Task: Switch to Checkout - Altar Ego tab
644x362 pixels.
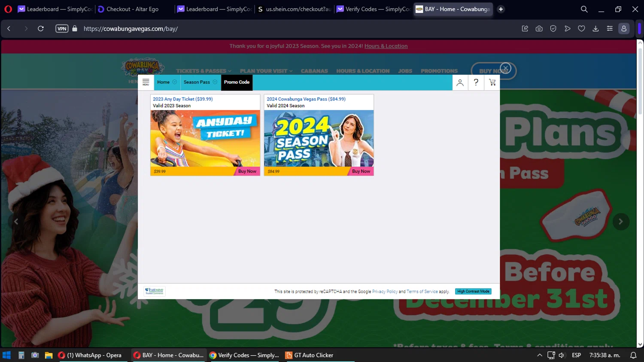Action: tap(133, 9)
